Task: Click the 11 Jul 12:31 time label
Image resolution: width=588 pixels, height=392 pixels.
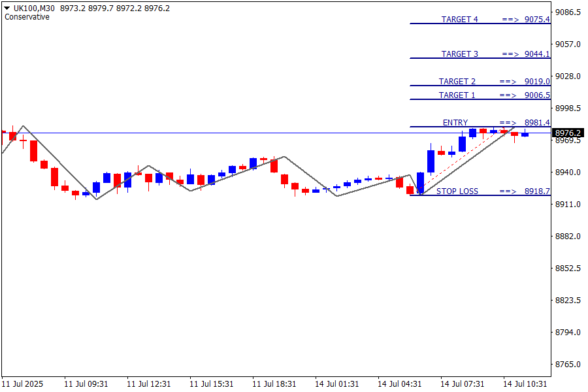Action: 148,384
